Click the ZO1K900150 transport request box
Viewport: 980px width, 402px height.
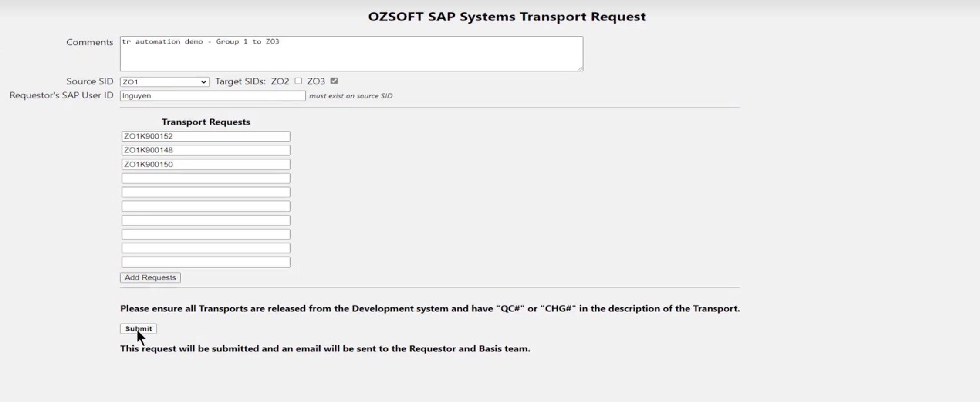(206, 164)
